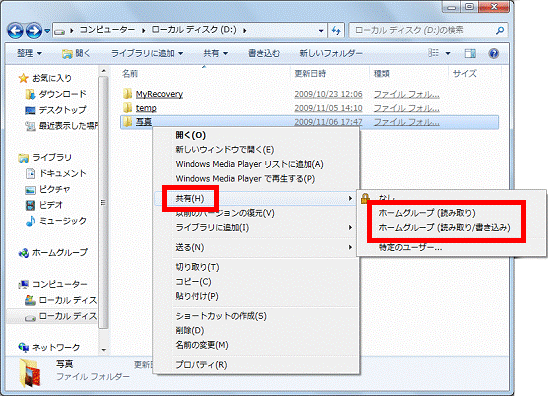
Task: Click the 写真 folder icon
Action: (128, 122)
